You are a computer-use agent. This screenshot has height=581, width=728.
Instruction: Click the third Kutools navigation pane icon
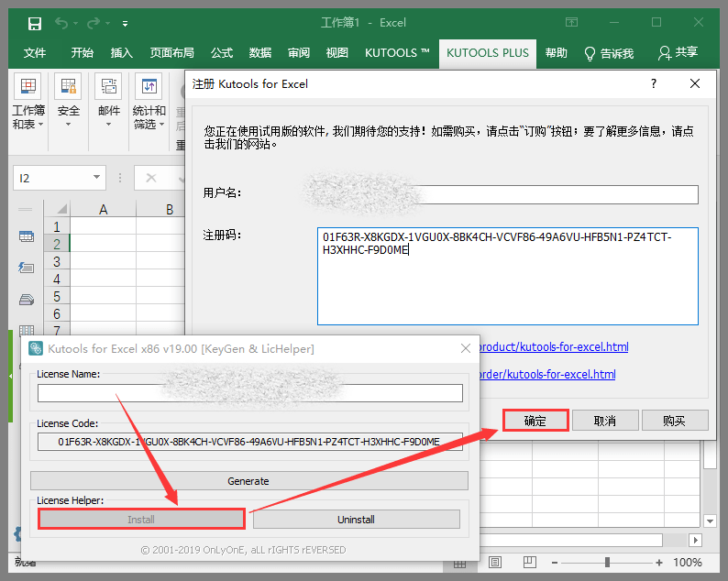[x=27, y=300]
